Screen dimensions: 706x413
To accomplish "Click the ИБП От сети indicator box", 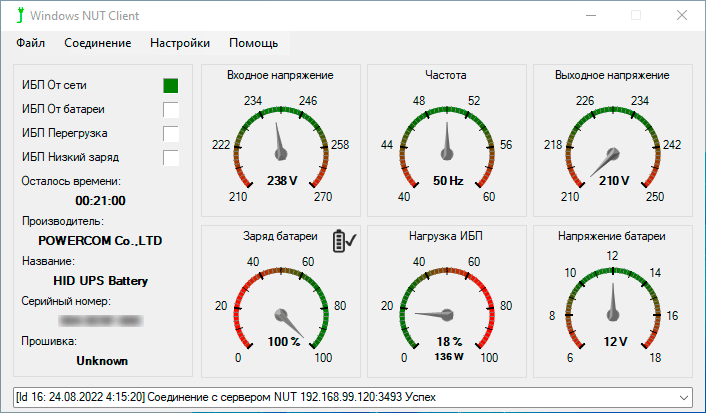I will 171,86.
